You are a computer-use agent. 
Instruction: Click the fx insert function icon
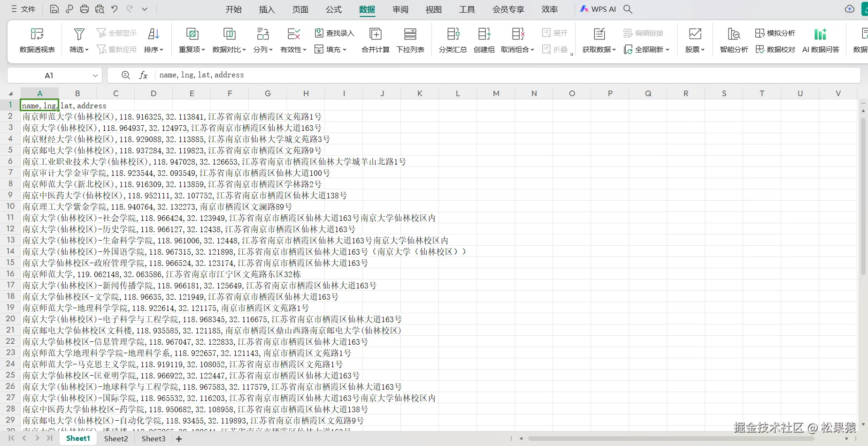pos(143,75)
